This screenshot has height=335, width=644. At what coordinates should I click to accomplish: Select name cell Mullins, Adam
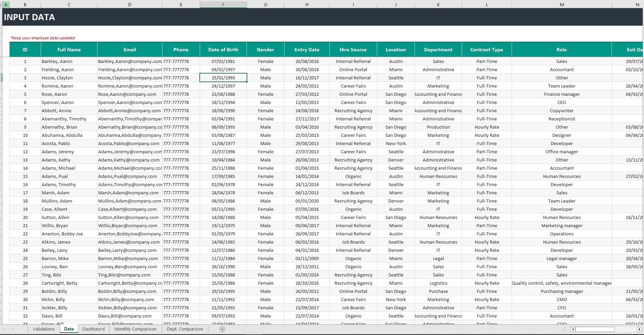pyautogui.click(x=69, y=201)
